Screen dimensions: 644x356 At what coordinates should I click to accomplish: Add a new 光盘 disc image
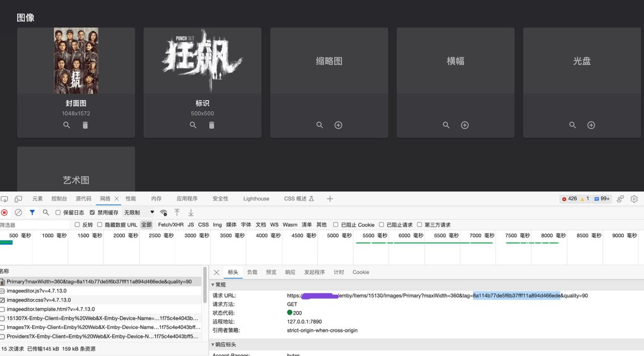pos(592,125)
